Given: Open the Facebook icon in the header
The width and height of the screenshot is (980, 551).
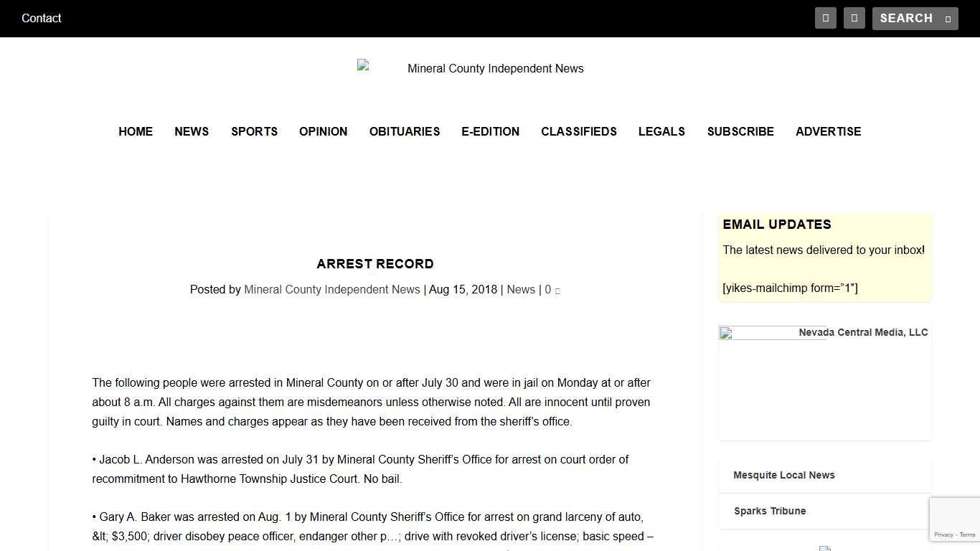Looking at the screenshot, I should click(825, 18).
